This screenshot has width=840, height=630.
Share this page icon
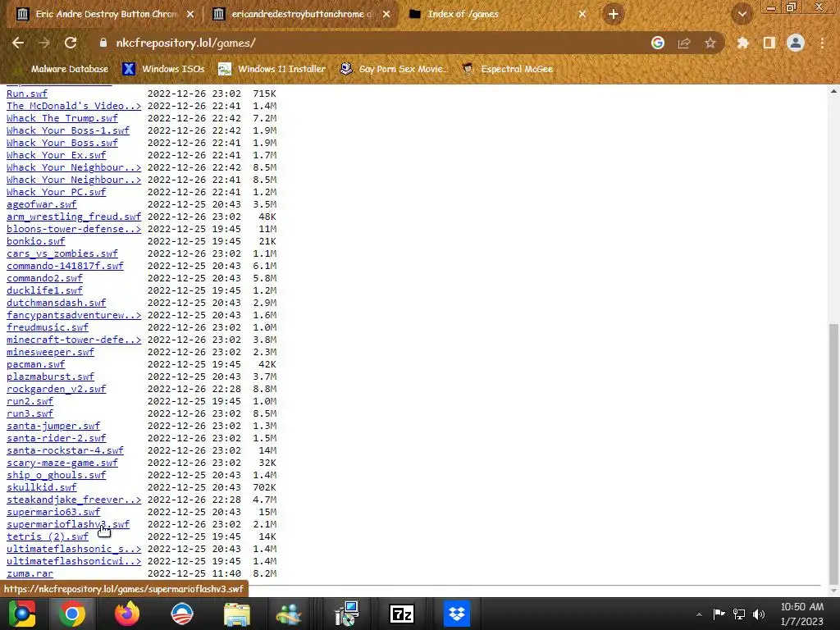click(x=684, y=43)
